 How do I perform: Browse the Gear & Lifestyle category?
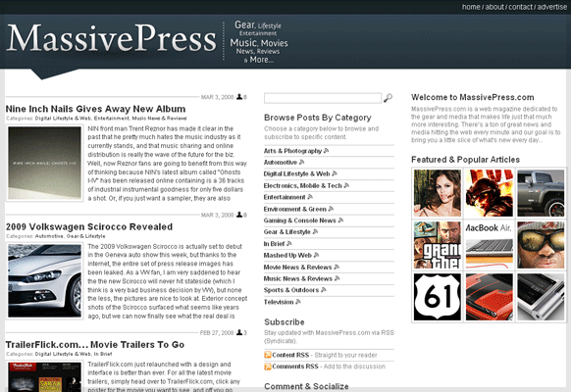point(286,232)
